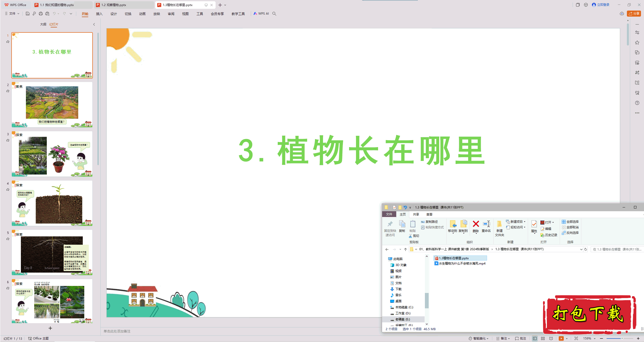Click the save icon in the WPS quick toolbar
Viewport: 644px width, 342px height.
[x=28, y=14]
